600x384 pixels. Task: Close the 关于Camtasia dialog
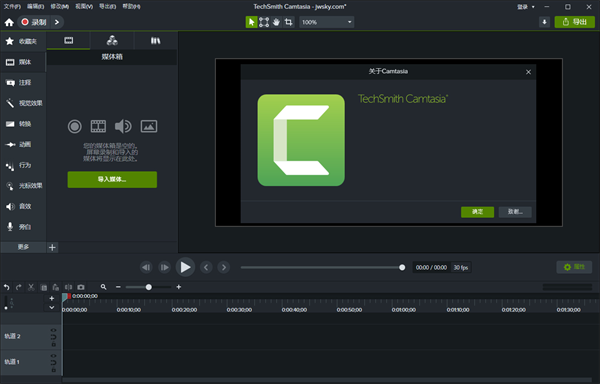528,72
